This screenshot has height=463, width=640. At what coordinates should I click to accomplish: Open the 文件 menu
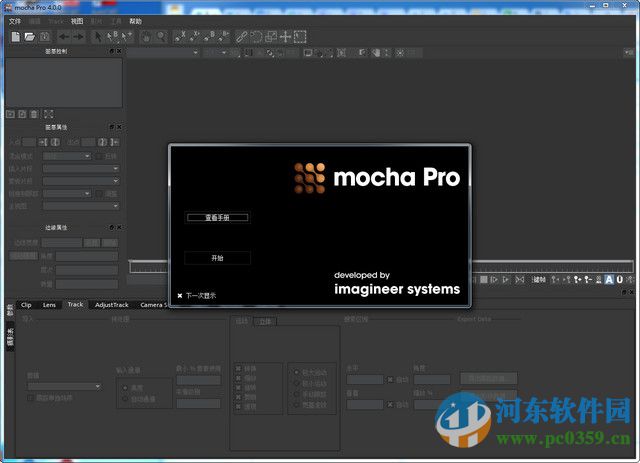click(x=15, y=21)
